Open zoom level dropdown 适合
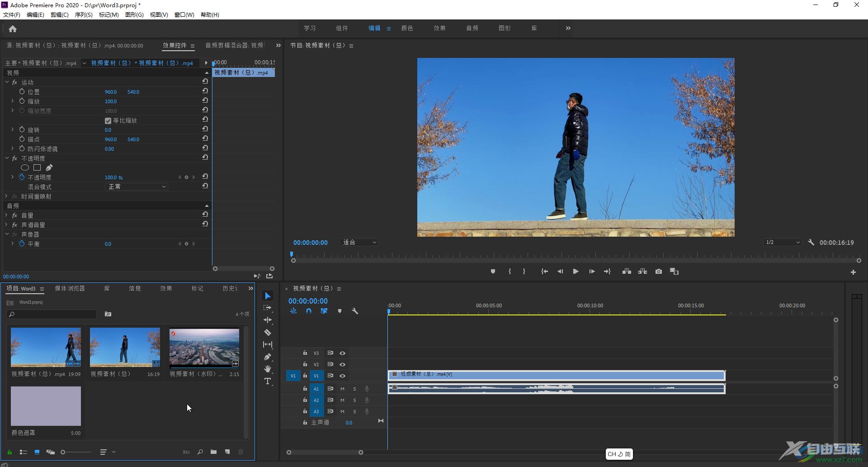868x467 pixels. (359, 243)
